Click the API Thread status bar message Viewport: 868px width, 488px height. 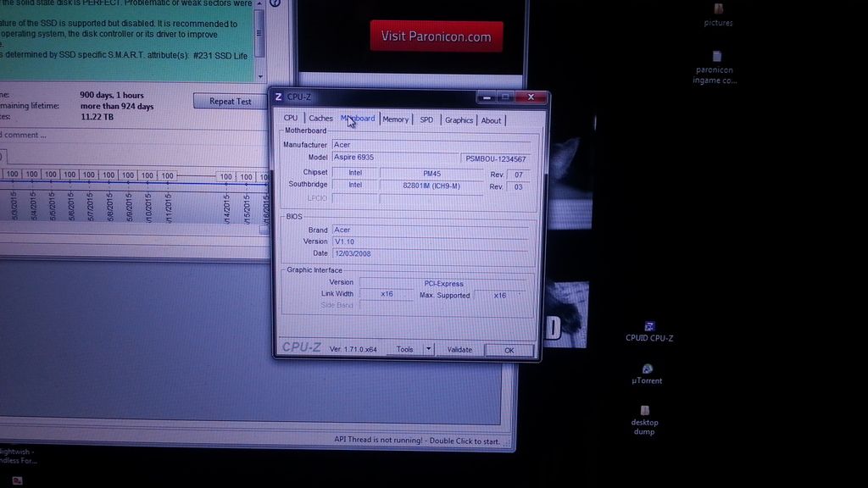click(x=417, y=441)
